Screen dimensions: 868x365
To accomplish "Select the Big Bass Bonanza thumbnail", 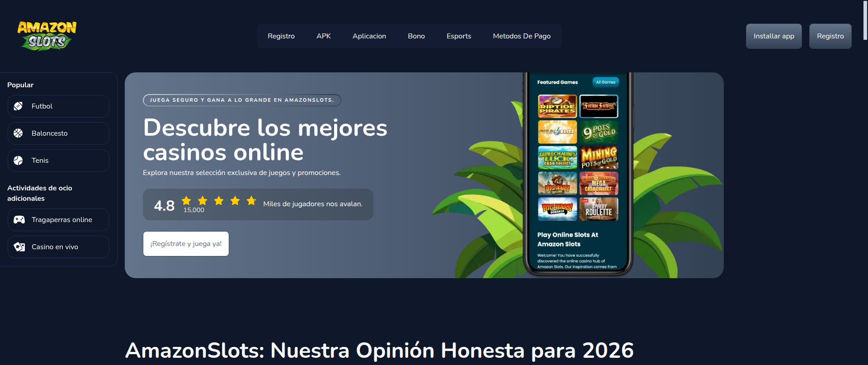I will point(557,209).
